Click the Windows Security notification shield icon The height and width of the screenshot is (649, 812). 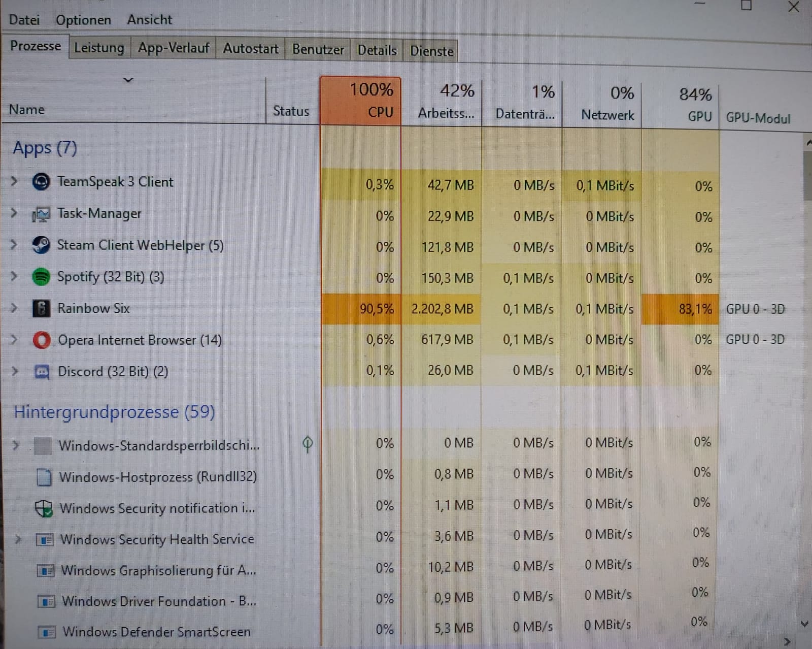point(44,508)
